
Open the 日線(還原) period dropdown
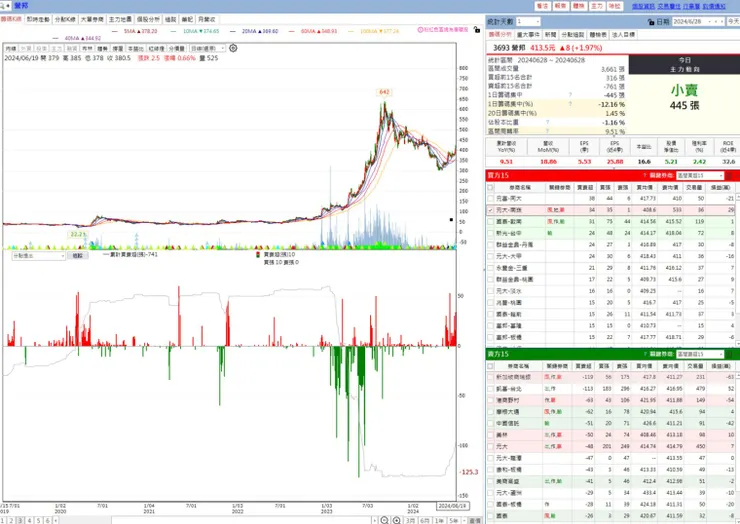pos(208,49)
